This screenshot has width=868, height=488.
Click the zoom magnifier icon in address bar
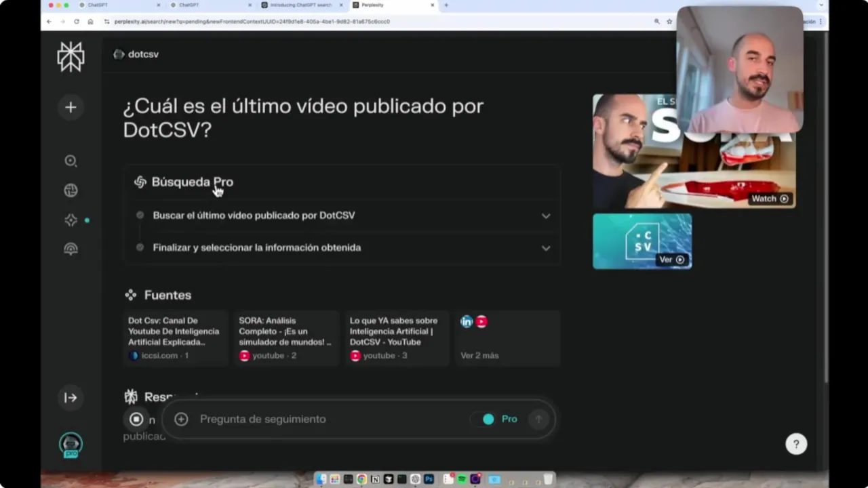pyautogui.click(x=656, y=22)
